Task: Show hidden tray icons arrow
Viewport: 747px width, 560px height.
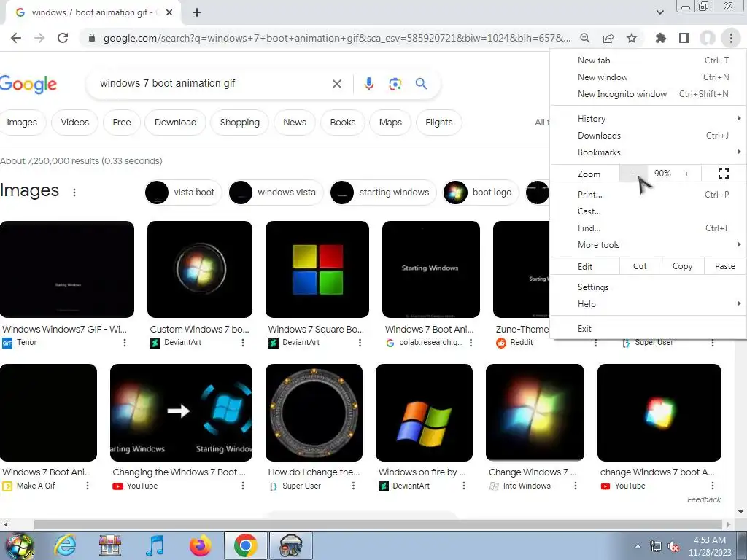Action: 638,547
